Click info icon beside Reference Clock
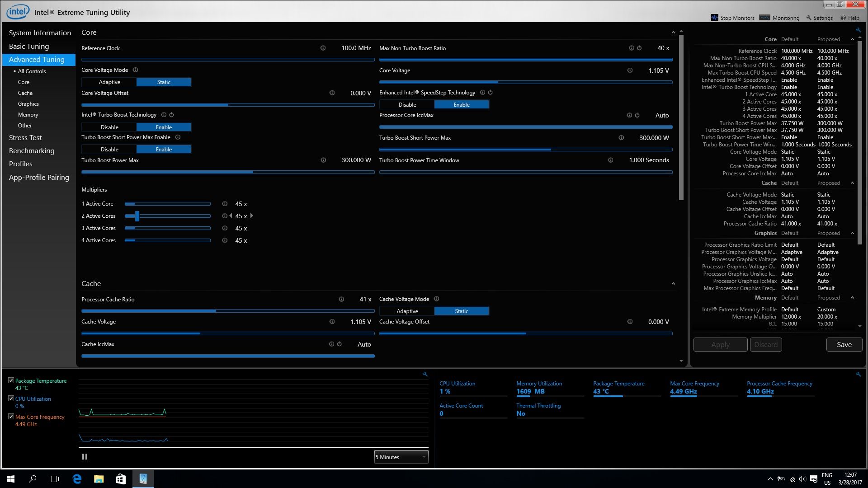The image size is (868, 488). [x=323, y=48]
